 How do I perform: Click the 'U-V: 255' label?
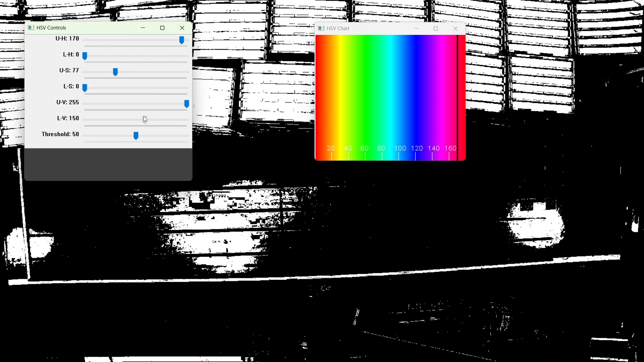coord(68,102)
